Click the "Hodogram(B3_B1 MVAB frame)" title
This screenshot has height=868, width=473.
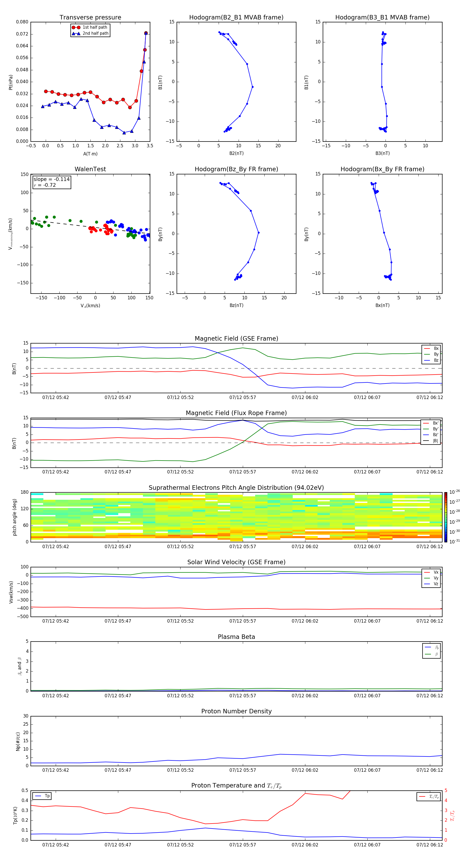click(382, 17)
